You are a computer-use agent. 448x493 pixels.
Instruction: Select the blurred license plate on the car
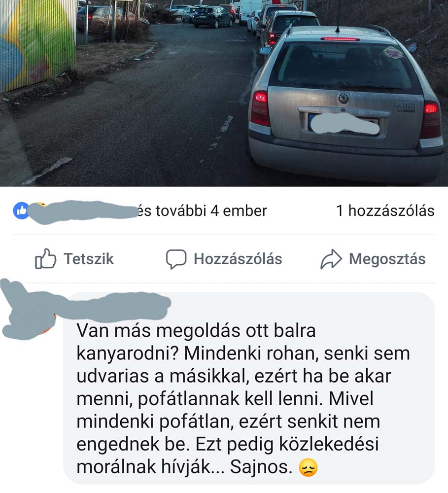click(345, 124)
